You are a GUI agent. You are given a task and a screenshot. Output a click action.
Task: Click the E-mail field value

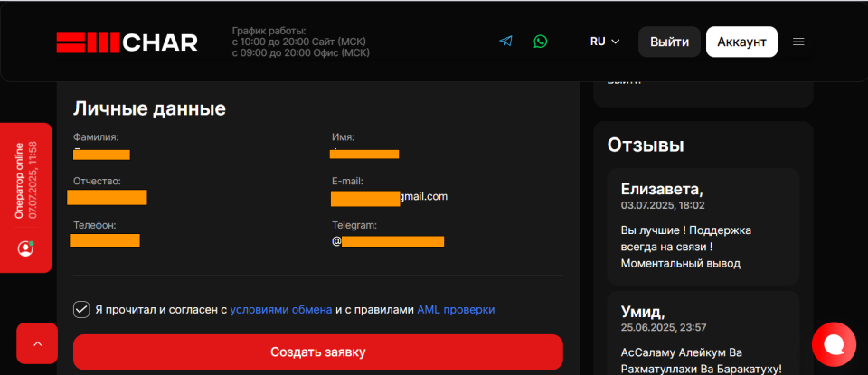click(x=389, y=198)
